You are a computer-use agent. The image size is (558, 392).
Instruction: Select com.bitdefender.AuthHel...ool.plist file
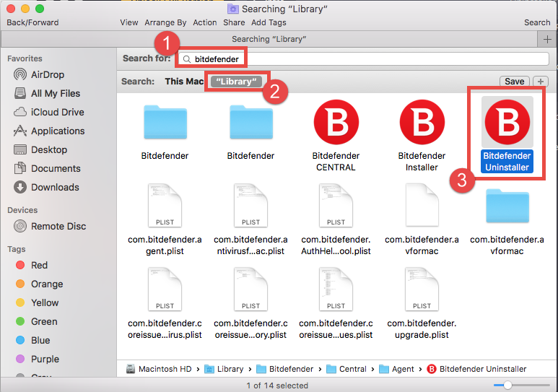[x=336, y=206]
